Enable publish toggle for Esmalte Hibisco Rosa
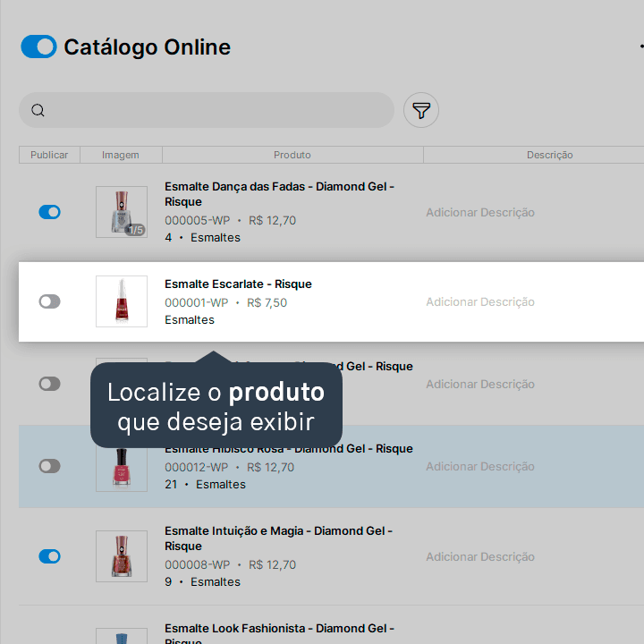The height and width of the screenshot is (644, 644). point(50,466)
